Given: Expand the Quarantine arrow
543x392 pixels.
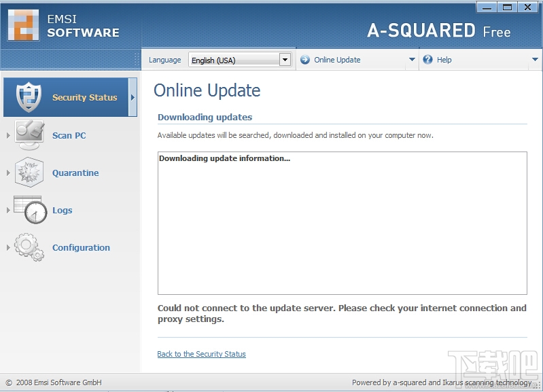Looking at the screenshot, I should (x=8, y=173).
